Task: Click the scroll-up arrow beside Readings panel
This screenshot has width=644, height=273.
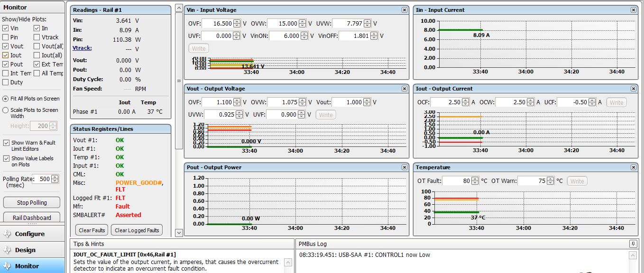Action: (179, 8)
